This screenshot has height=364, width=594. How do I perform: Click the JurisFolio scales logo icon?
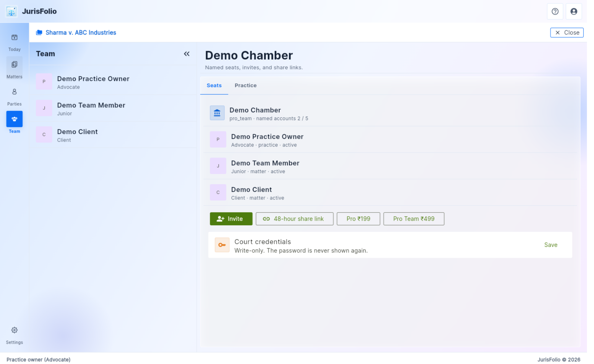pos(11,11)
